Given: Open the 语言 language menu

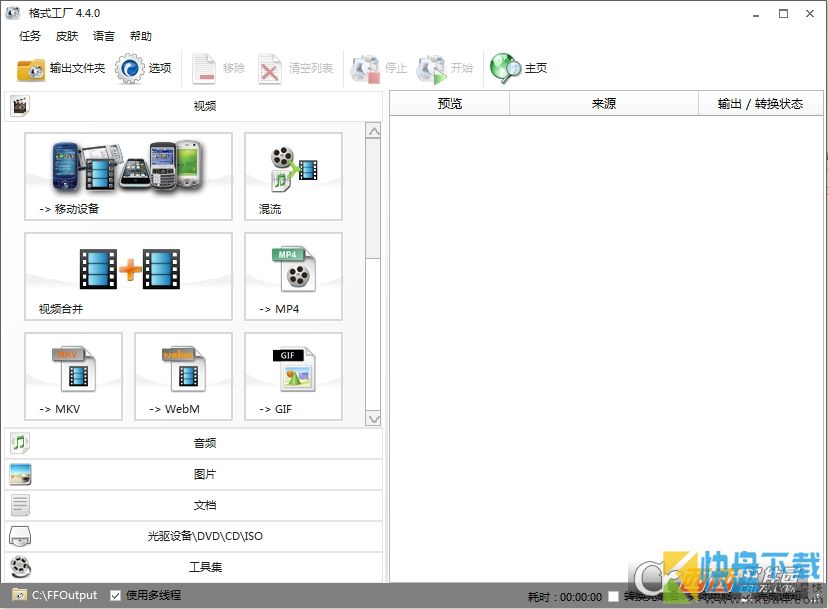Looking at the screenshot, I should pos(104,36).
